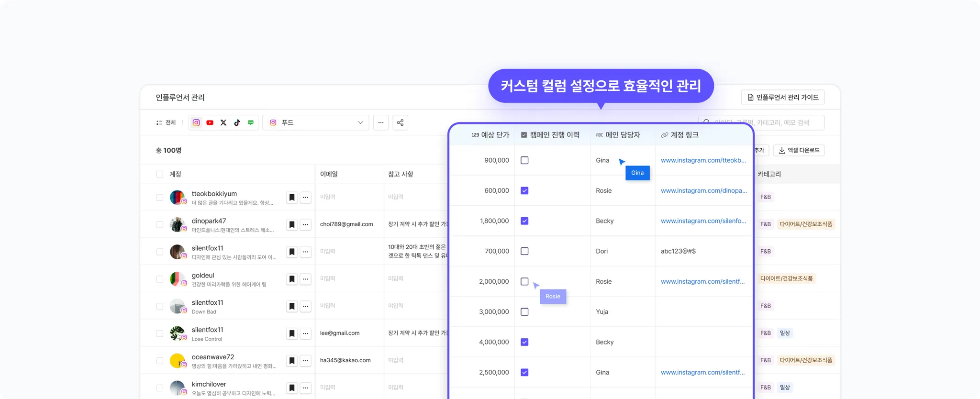The height and width of the screenshot is (399, 980).
Task: Click the 계정 링크 column header
Action: 679,135
